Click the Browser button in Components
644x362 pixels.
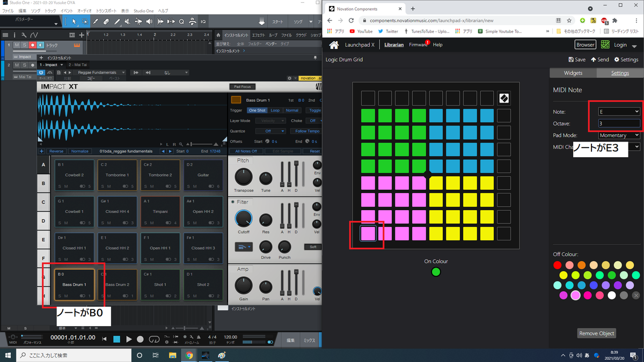(x=586, y=45)
